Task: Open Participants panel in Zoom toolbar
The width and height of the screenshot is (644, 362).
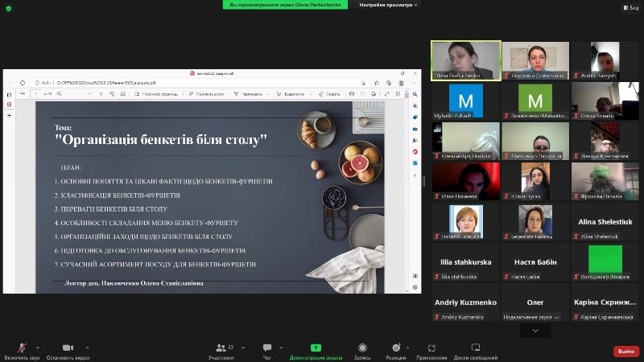Action: coord(221,352)
